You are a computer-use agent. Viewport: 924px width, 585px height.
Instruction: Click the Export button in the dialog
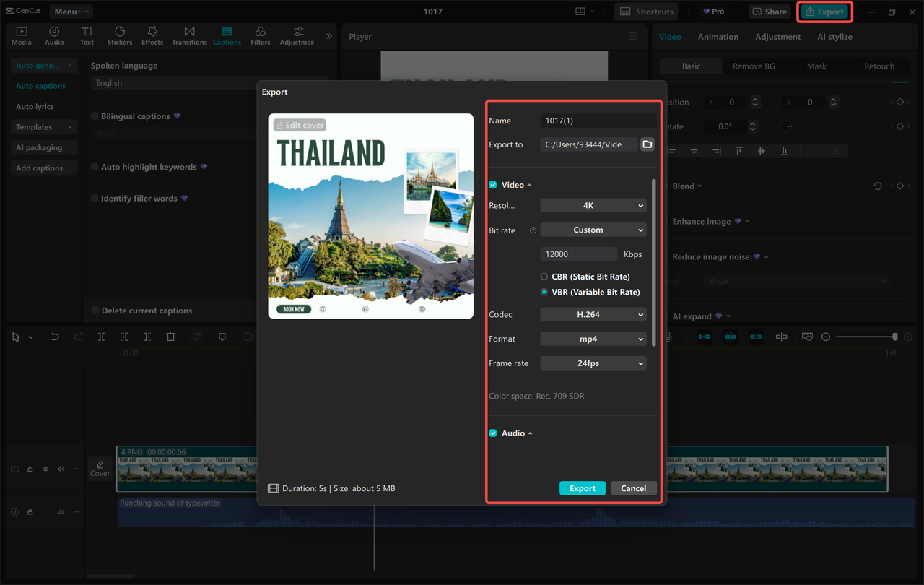coord(582,487)
